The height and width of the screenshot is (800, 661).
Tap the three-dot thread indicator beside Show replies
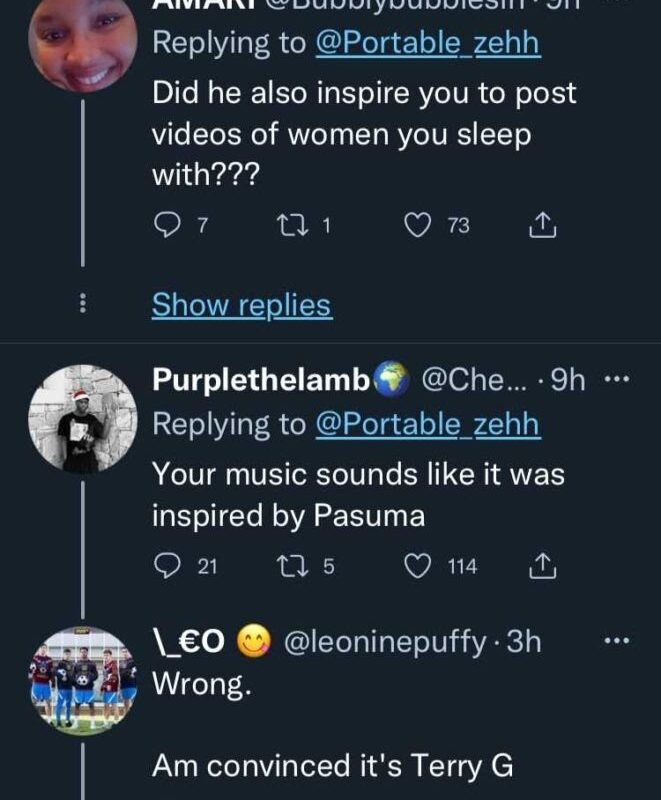(82, 305)
